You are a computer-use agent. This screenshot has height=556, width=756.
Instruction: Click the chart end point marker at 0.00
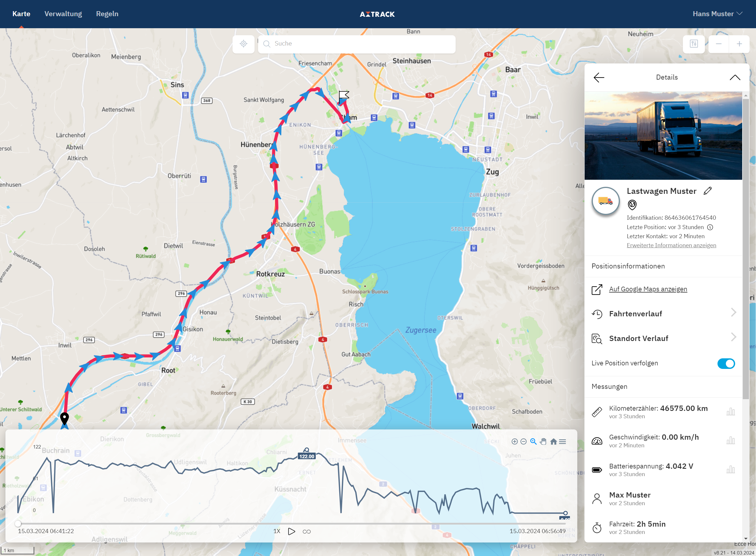pyautogui.click(x=565, y=513)
